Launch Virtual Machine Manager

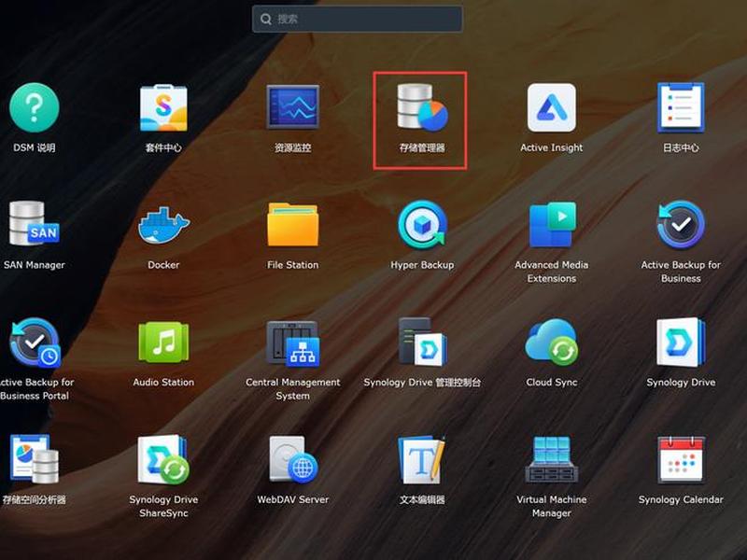click(x=552, y=458)
